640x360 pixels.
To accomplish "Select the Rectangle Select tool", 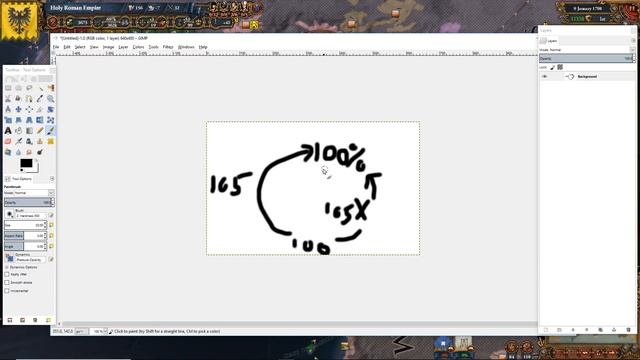I will 8,88.
